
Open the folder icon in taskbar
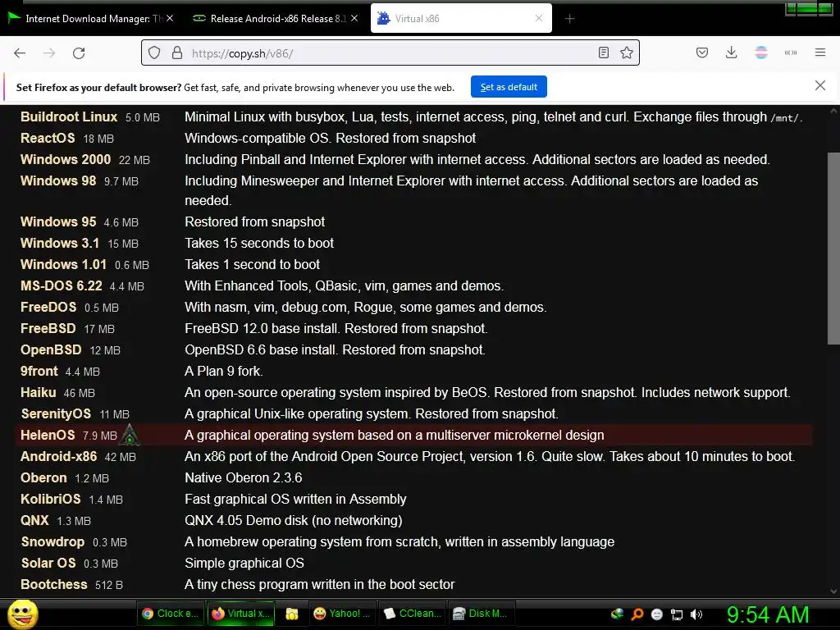[x=291, y=614]
